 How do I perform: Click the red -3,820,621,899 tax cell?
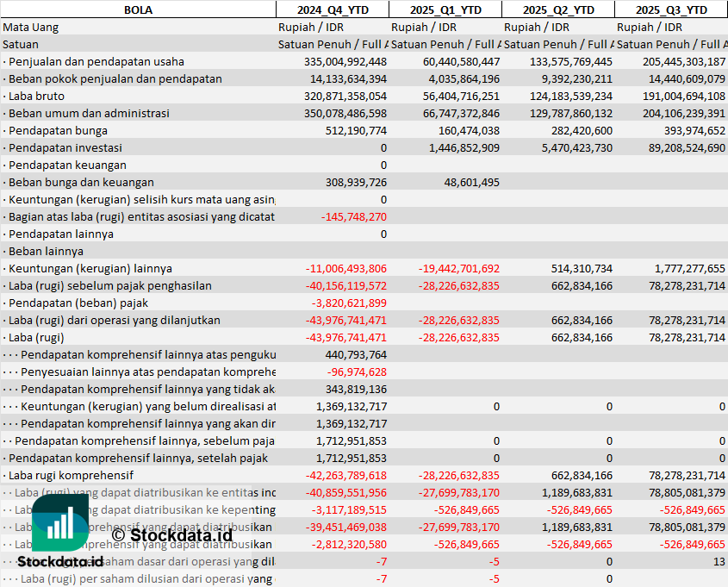pos(349,303)
